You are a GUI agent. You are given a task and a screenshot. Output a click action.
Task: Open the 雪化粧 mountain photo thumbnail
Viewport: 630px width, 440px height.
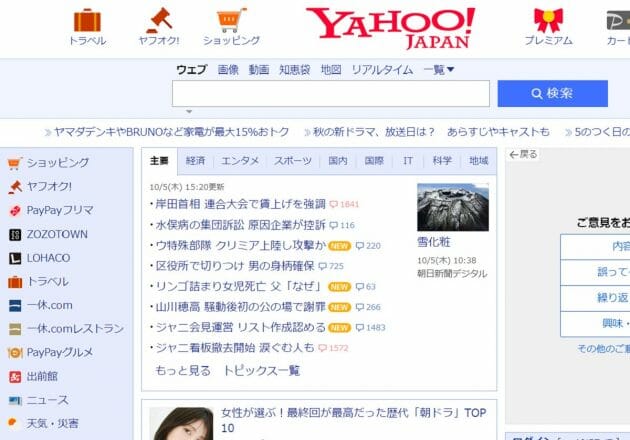445,207
